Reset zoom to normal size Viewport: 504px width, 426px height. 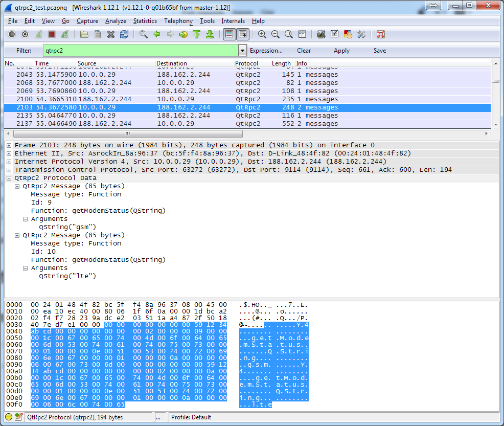pos(289,34)
